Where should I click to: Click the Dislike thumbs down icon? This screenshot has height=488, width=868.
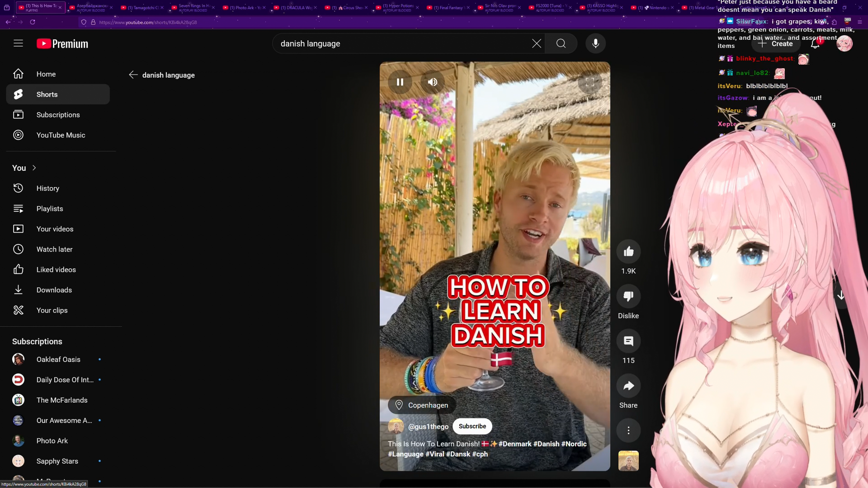628,296
